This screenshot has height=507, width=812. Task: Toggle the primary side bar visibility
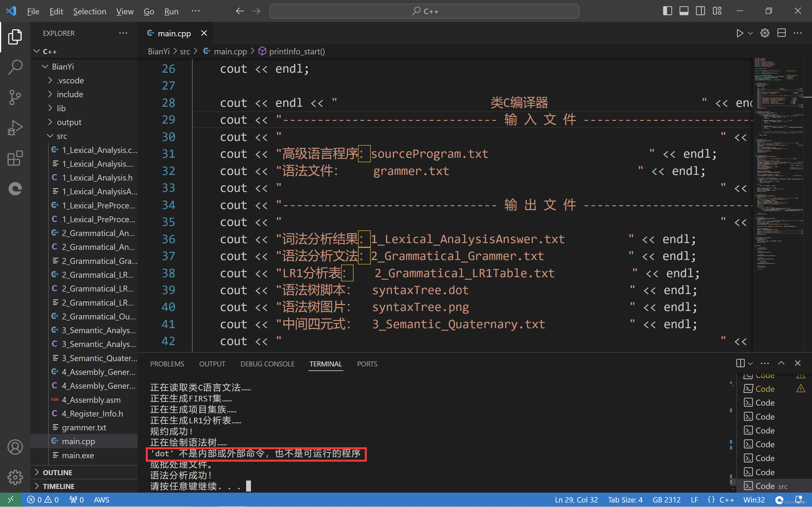(x=667, y=11)
